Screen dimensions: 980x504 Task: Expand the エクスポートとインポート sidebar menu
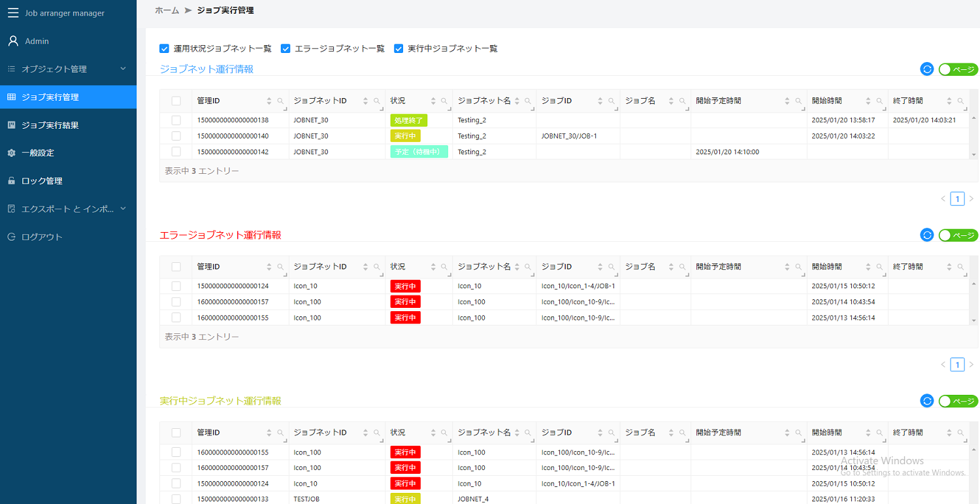[68, 209]
